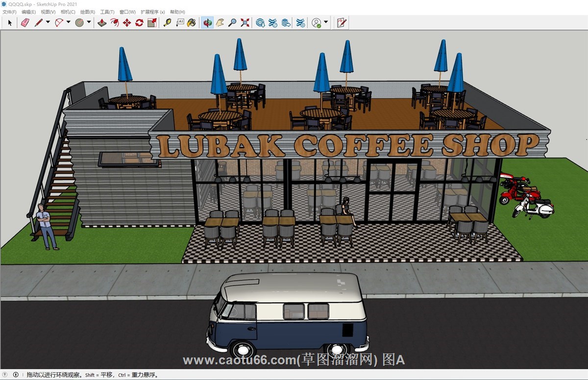This screenshot has width=588, height=380.
Task: Open the 相机(C) menu
Action: coord(68,12)
